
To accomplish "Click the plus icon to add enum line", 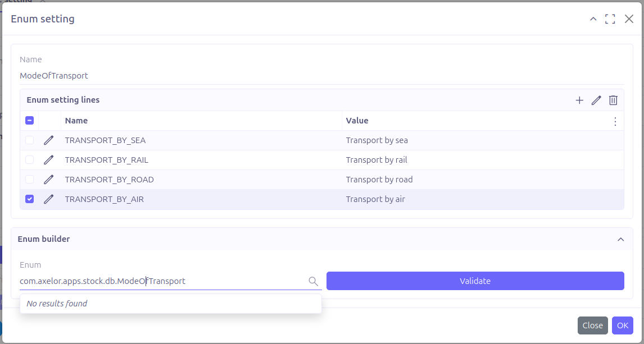I will point(579,100).
